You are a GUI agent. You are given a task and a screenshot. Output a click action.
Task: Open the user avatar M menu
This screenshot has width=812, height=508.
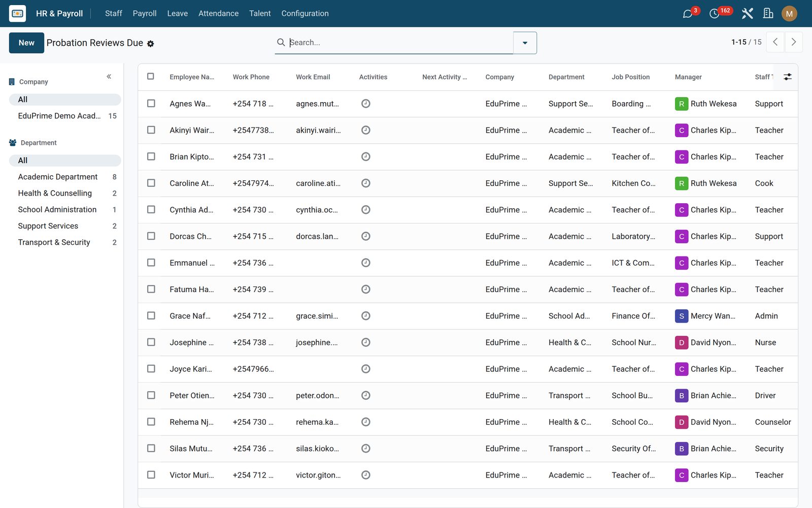(789, 14)
